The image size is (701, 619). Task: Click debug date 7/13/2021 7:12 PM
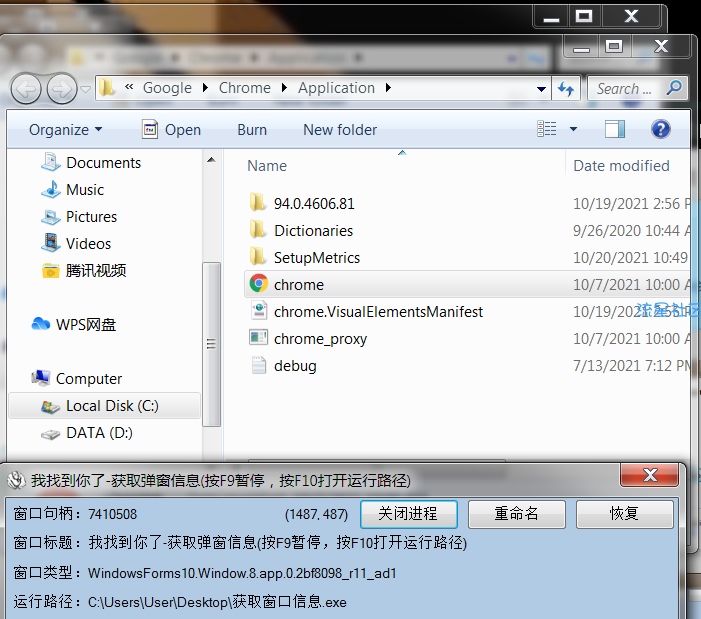tap(631, 366)
